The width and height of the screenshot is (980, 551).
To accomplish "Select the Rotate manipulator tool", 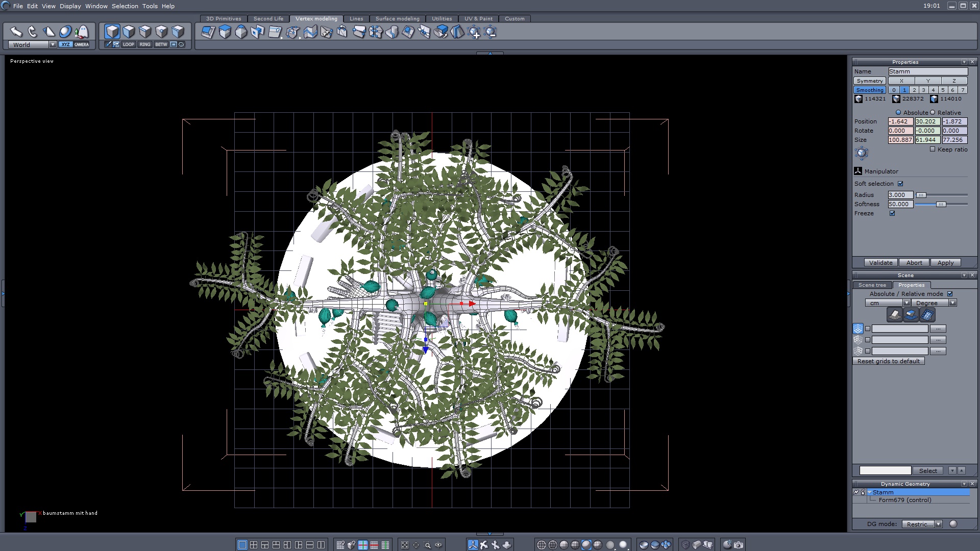I will coord(32,32).
